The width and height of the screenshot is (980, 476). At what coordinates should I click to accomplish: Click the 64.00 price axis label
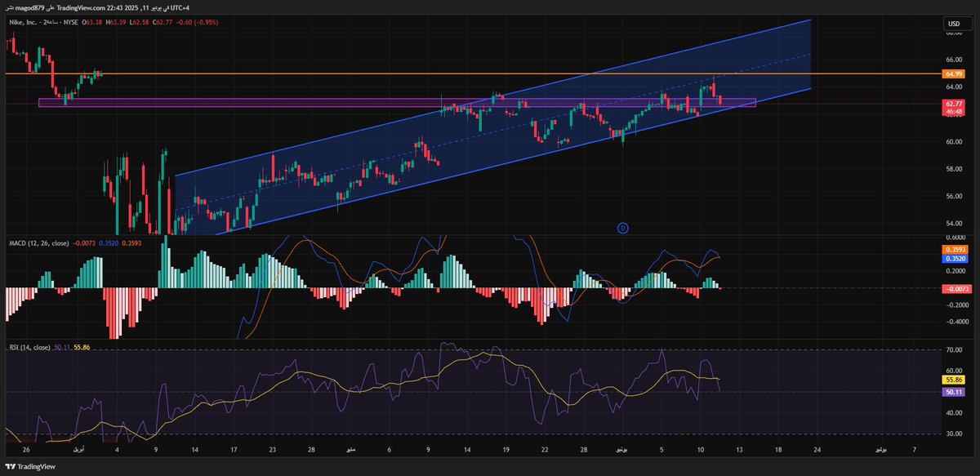[953, 87]
